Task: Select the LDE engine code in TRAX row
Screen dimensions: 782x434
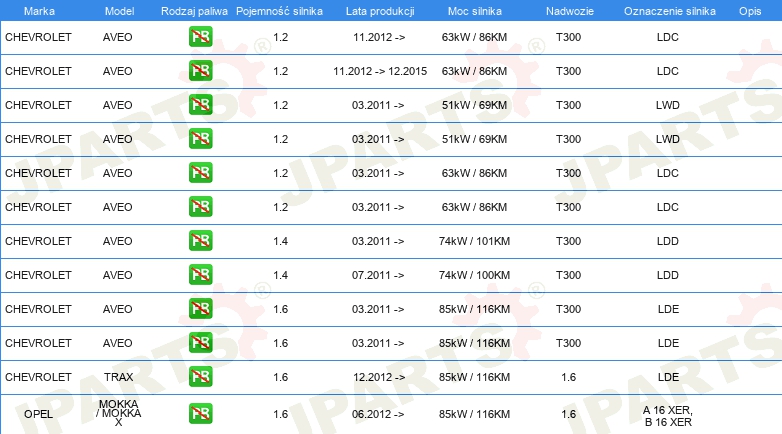Action: pyautogui.click(x=668, y=377)
